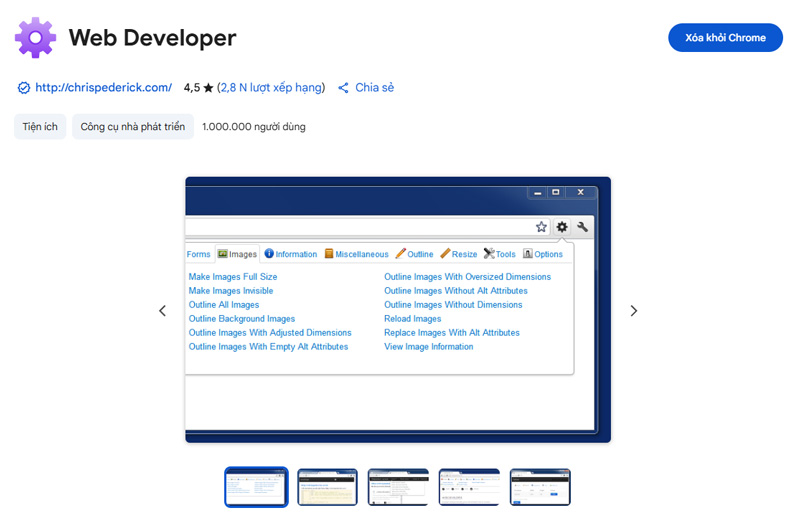Select the fourth screenshot thumbnail
This screenshot has width=800, height=532.
469,487
